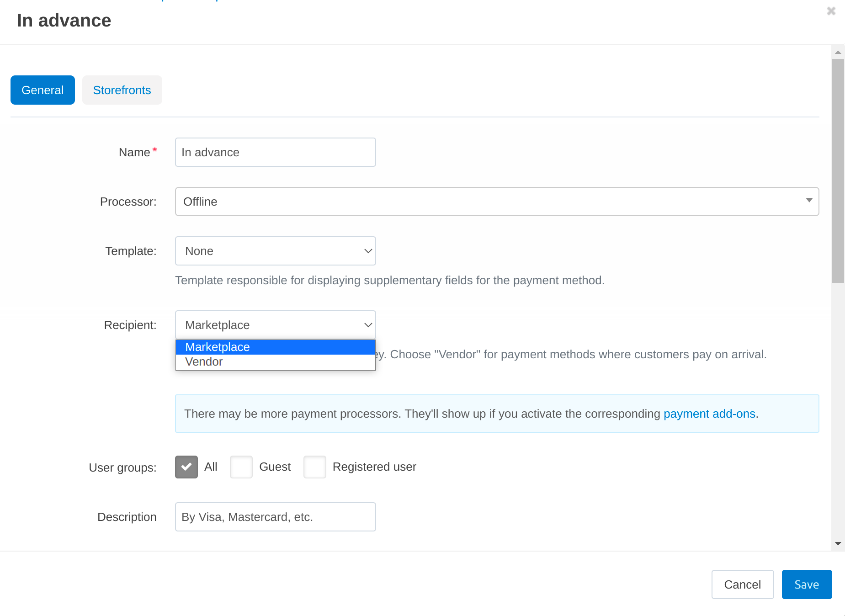Click the scrollbar down arrow
Viewport: 845px width, 616px height.
(x=838, y=544)
